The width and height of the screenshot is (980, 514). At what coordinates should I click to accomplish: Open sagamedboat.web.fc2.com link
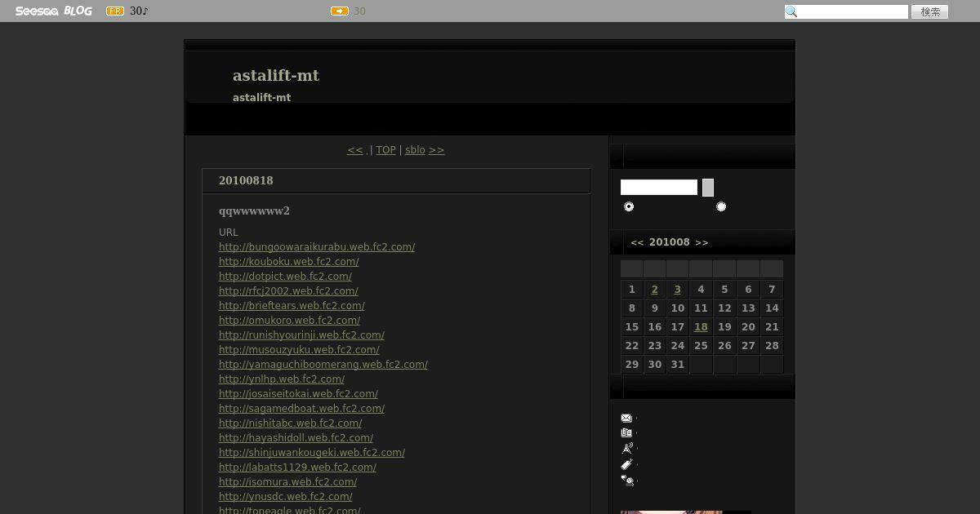point(301,409)
